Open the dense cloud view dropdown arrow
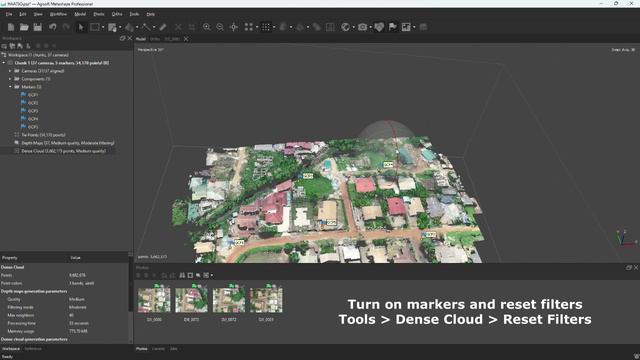This screenshot has width=640, height=360. click(274, 27)
